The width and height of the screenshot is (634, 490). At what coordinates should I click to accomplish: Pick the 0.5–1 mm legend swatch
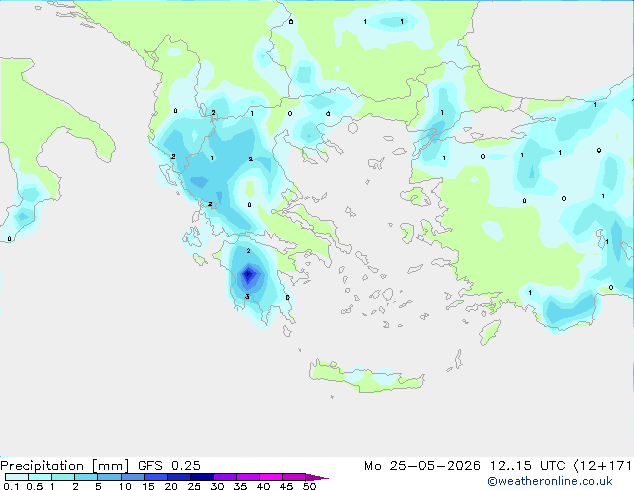coord(40,477)
